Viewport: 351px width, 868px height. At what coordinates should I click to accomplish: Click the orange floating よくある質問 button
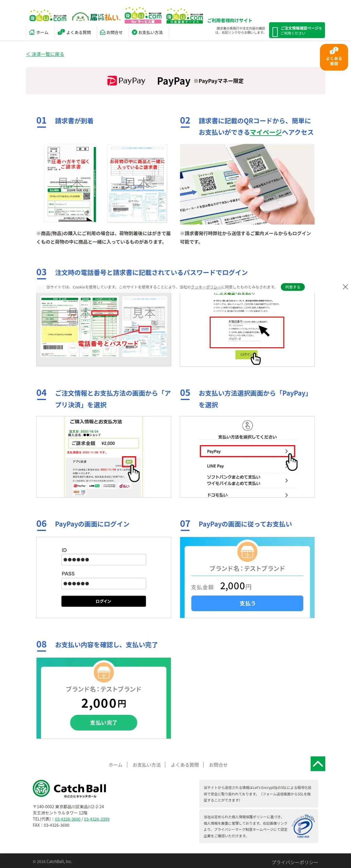pos(334,57)
